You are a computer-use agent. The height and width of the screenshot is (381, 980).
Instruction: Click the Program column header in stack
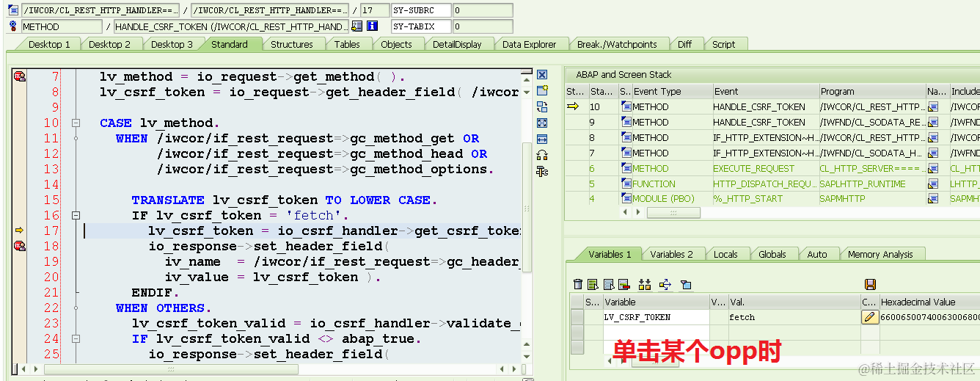click(872, 91)
